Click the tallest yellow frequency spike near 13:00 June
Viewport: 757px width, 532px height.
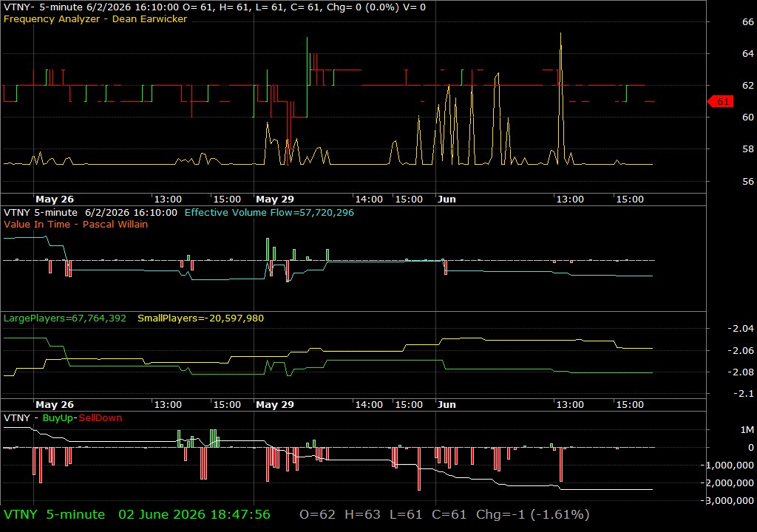click(560, 97)
